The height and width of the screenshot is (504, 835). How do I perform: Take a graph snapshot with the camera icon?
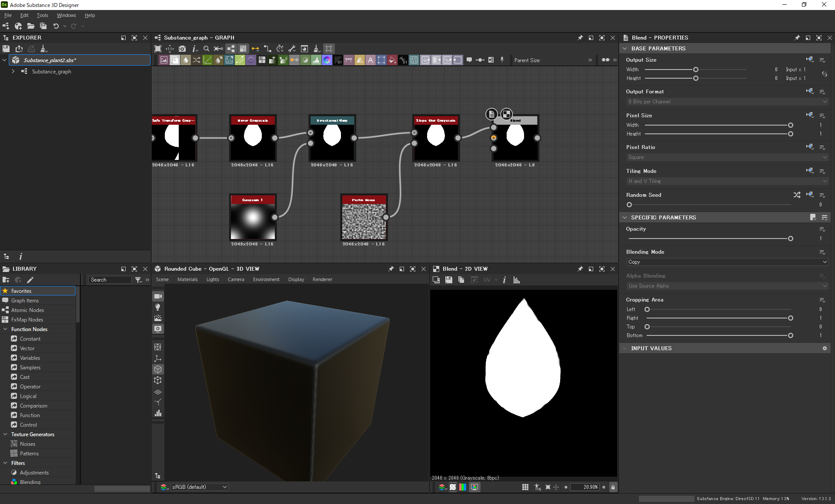pyautogui.click(x=183, y=49)
